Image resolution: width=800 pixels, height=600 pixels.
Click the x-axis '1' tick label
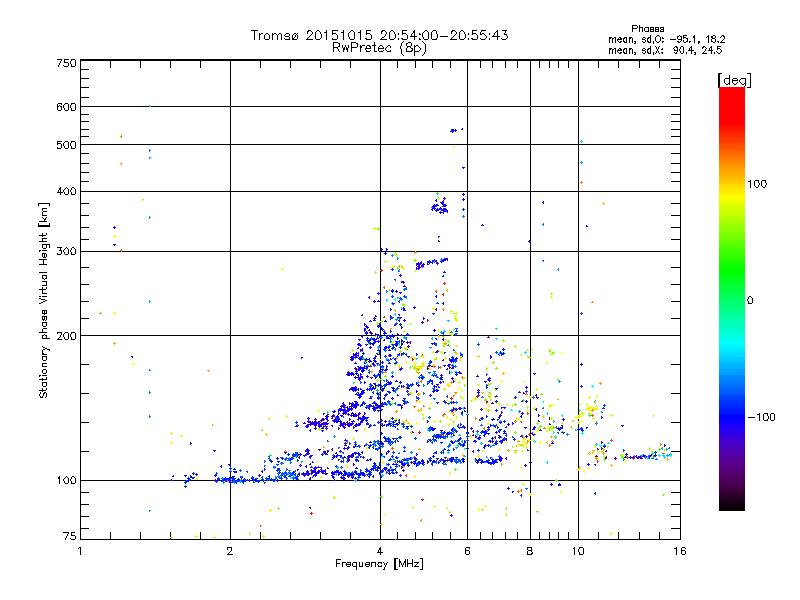(x=80, y=551)
